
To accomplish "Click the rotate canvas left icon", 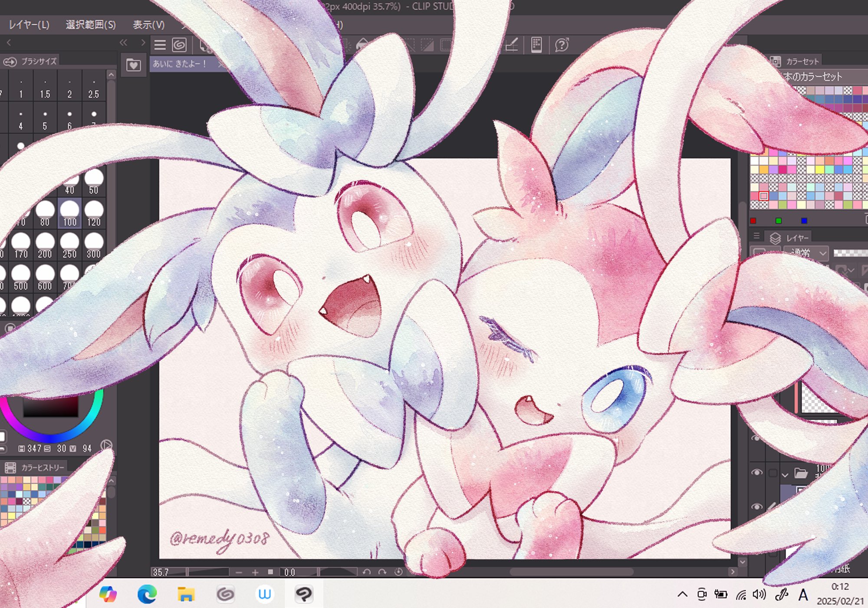I will (x=367, y=572).
